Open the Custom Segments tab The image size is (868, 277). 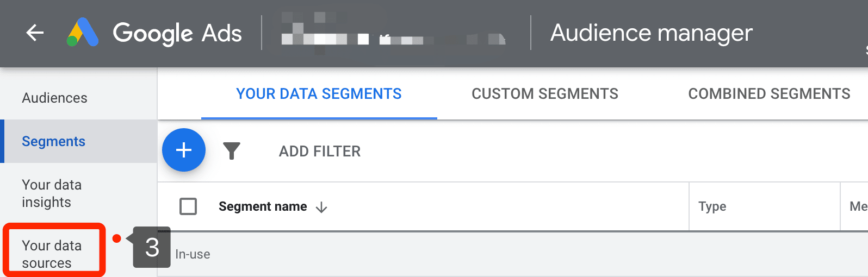[544, 94]
